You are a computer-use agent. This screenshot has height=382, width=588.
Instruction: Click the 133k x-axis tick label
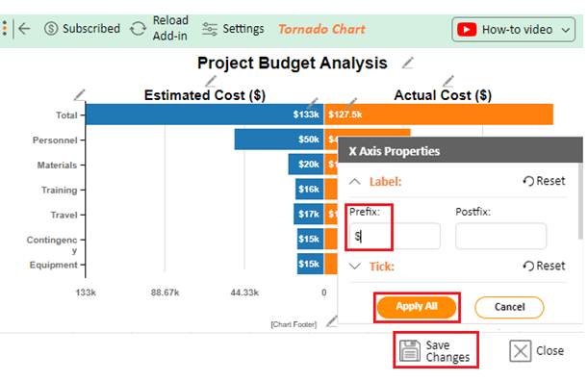coord(86,293)
